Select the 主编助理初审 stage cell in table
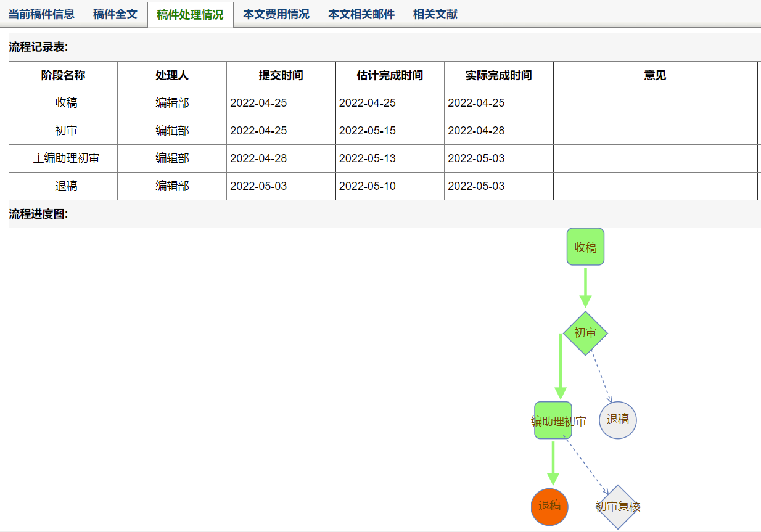 click(66, 158)
